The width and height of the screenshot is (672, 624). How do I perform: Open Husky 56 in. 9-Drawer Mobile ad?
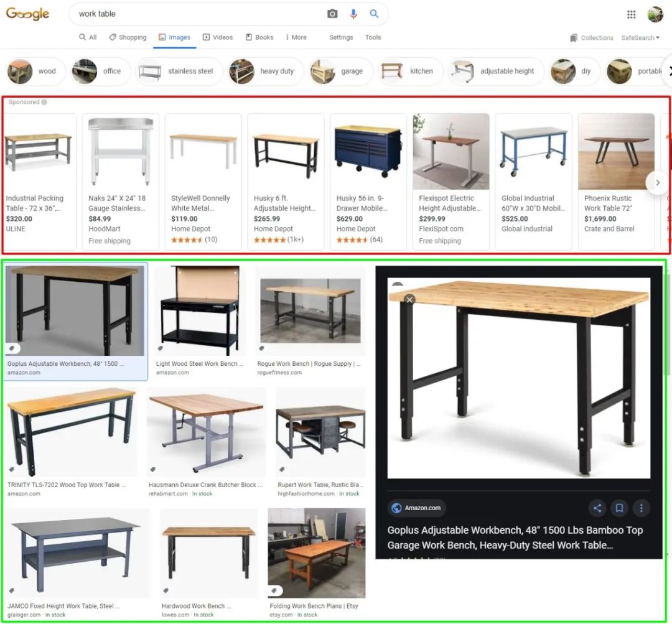coord(368,181)
